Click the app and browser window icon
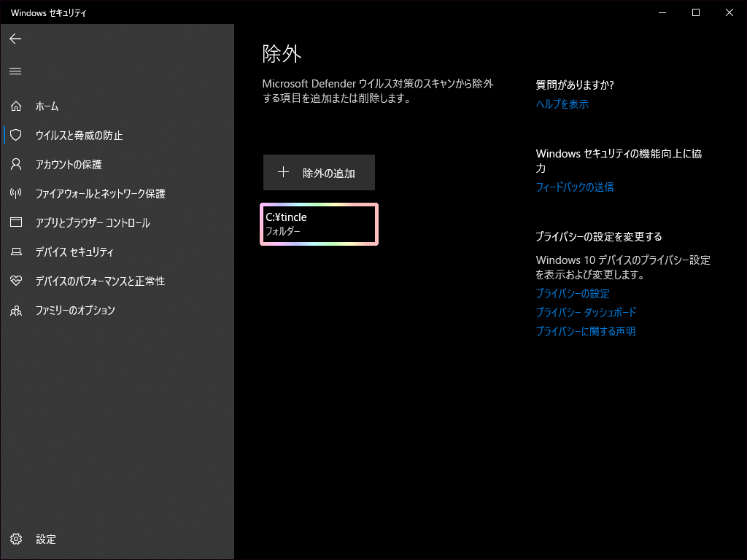 (x=16, y=222)
